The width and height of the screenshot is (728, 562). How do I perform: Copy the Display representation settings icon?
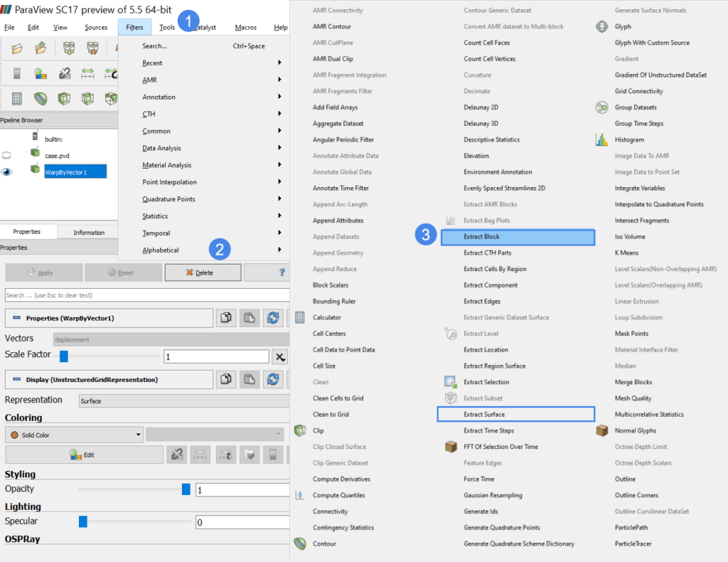tap(226, 379)
